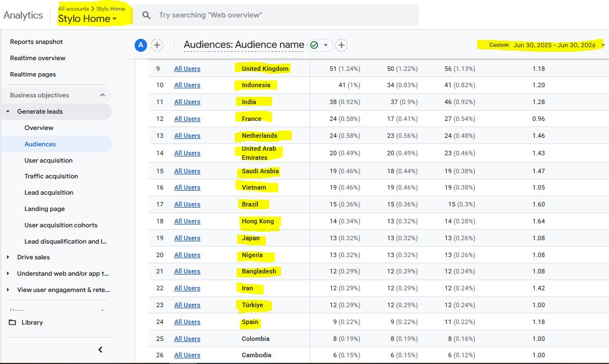Add item with plus after Audience name title

coord(341,45)
